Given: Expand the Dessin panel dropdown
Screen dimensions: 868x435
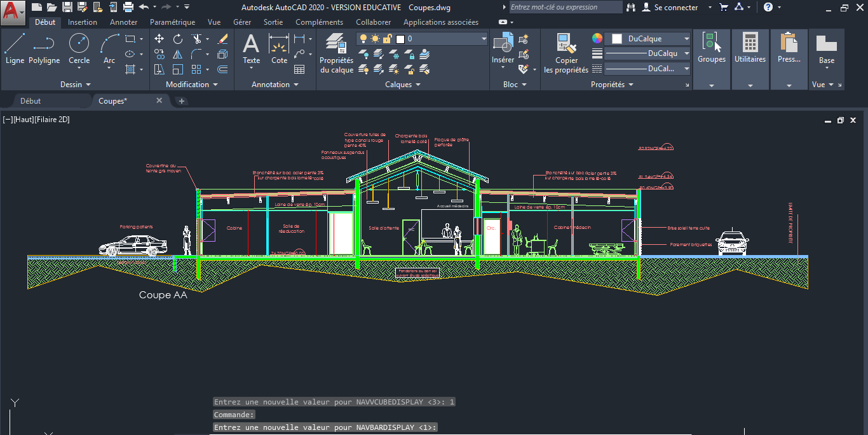Looking at the screenshot, I should tap(76, 85).
